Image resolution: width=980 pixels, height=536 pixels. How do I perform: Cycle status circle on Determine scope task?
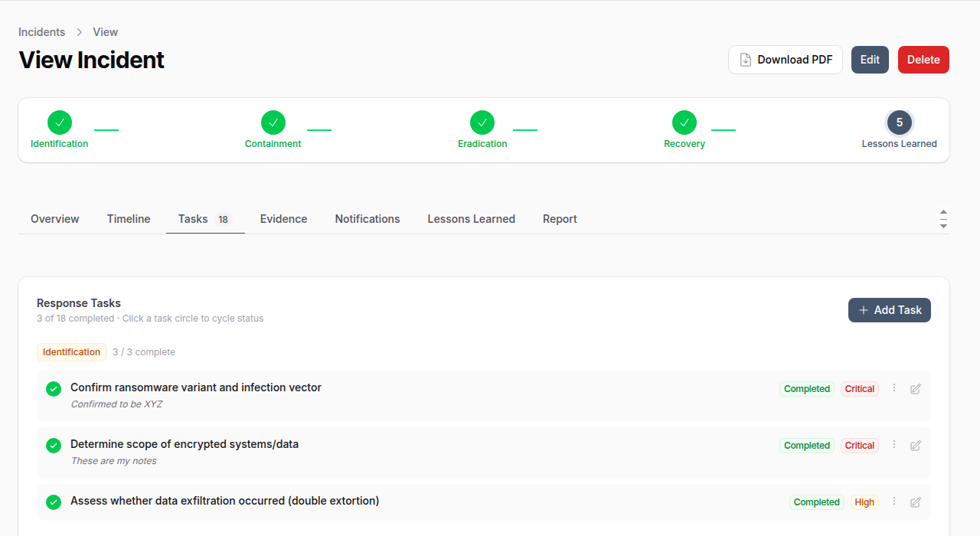tap(53, 445)
